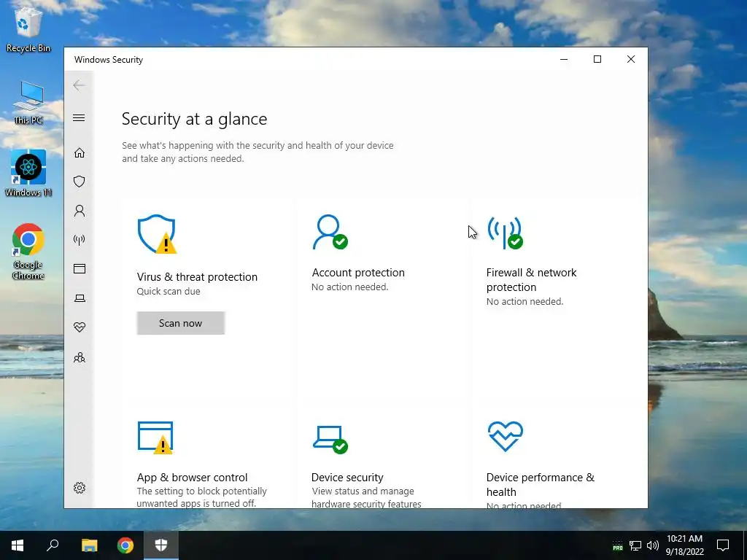
Task: Click the 'Quick scan due' status text
Action: [x=169, y=292]
